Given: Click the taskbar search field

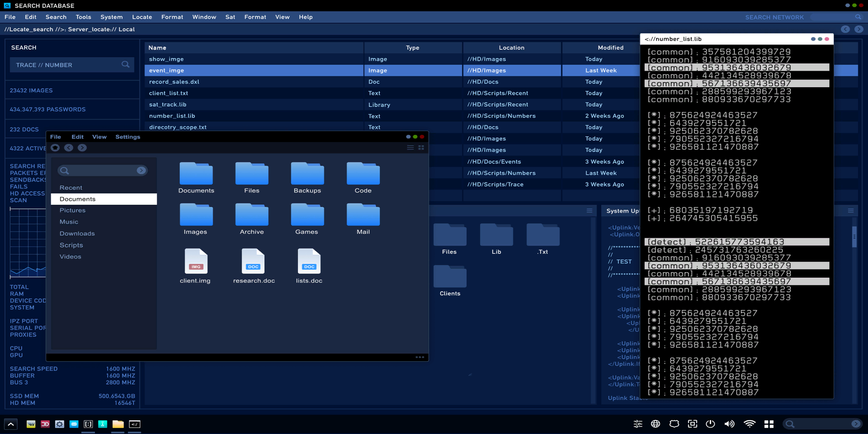Looking at the screenshot, I should click(822, 424).
